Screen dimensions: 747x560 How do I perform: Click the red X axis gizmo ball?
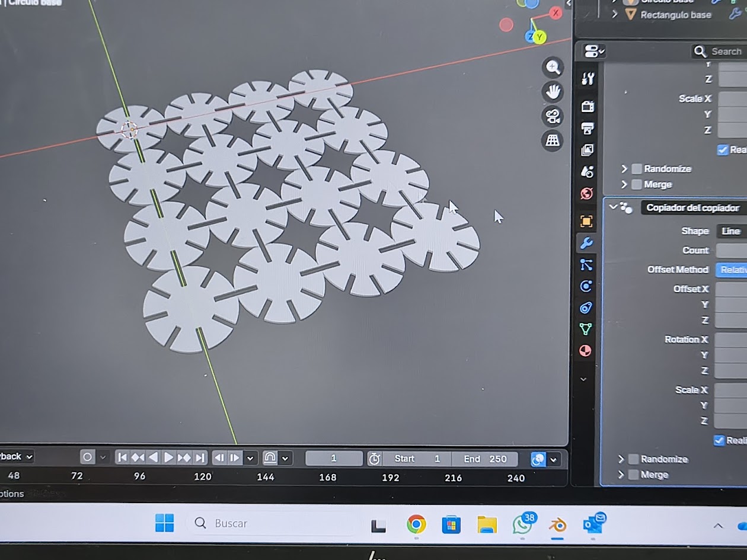556,12
